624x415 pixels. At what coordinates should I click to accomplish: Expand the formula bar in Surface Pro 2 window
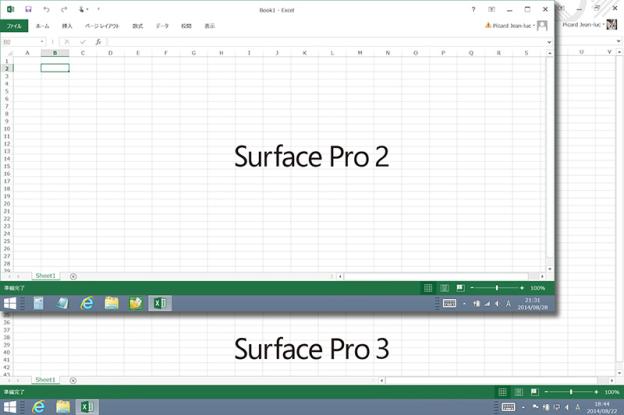549,42
